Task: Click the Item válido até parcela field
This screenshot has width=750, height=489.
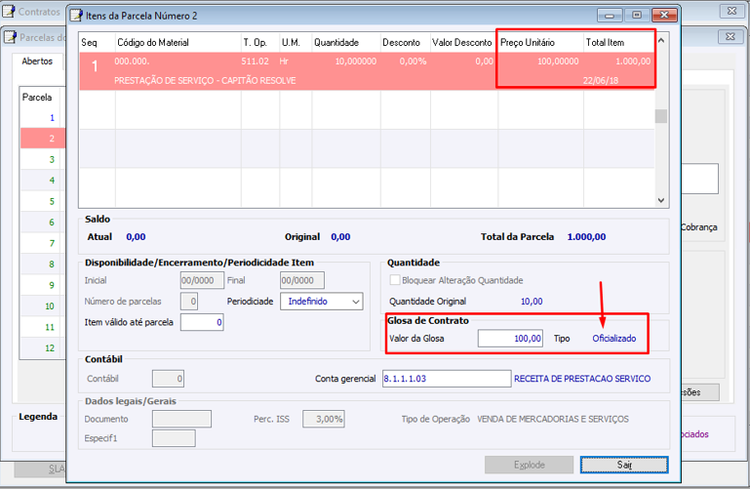Action: pyautogui.click(x=202, y=322)
